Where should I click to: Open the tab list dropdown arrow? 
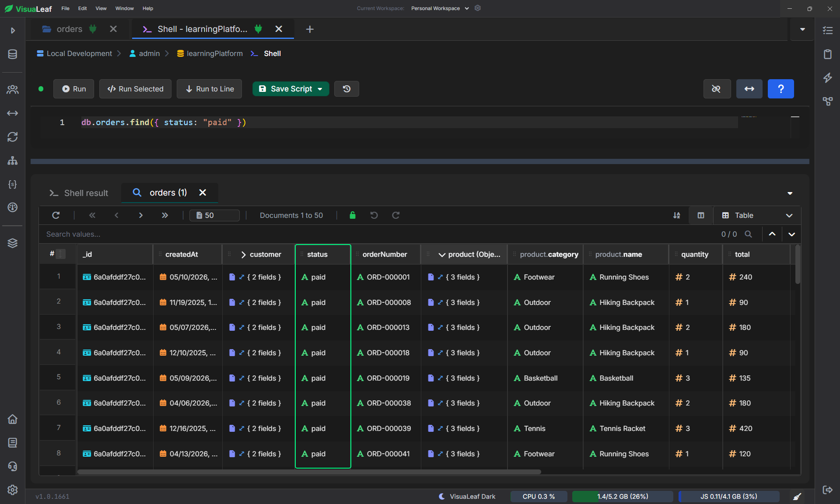tap(802, 29)
